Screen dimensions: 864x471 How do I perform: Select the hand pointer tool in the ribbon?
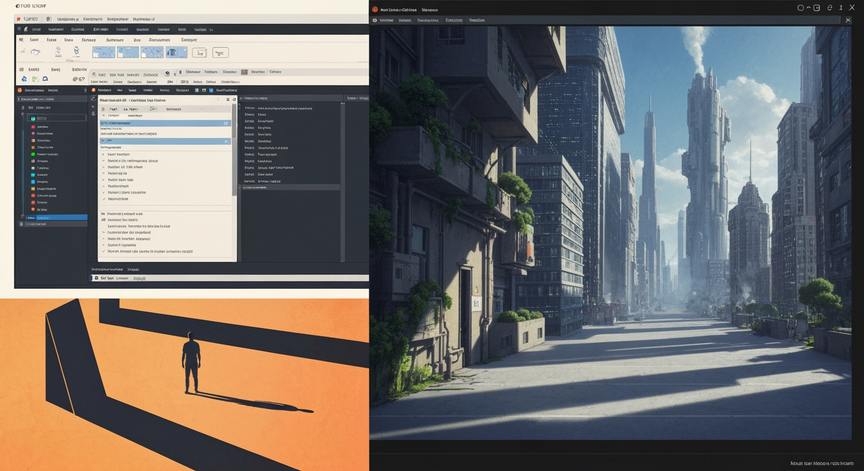[x=36, y=52]
